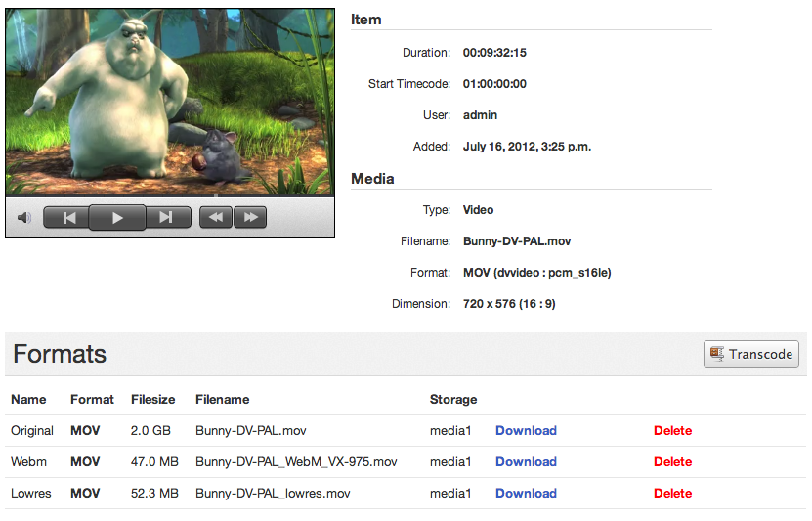Click the Storage column header
The image size is (812, 521).
tap(453, 399)
